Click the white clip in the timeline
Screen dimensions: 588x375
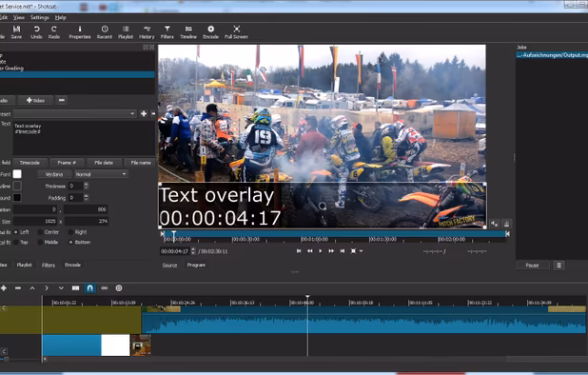(x=115, y=345)
